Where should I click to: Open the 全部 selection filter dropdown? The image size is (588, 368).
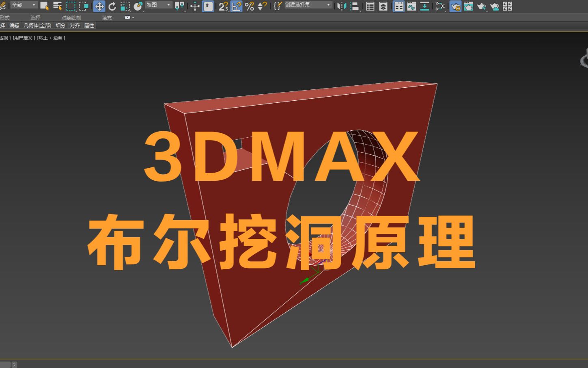click(x=24, y=5)
